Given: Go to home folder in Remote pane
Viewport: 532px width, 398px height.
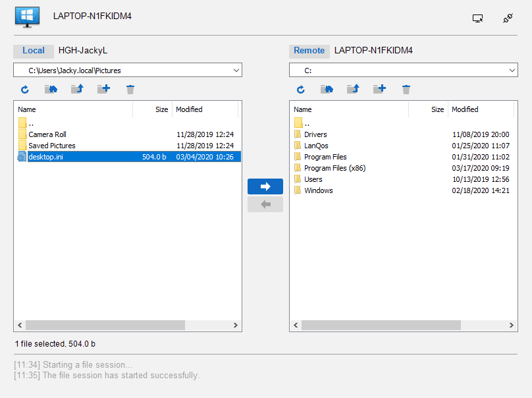Looking at the screenshot, I should (x=327, y=89).
